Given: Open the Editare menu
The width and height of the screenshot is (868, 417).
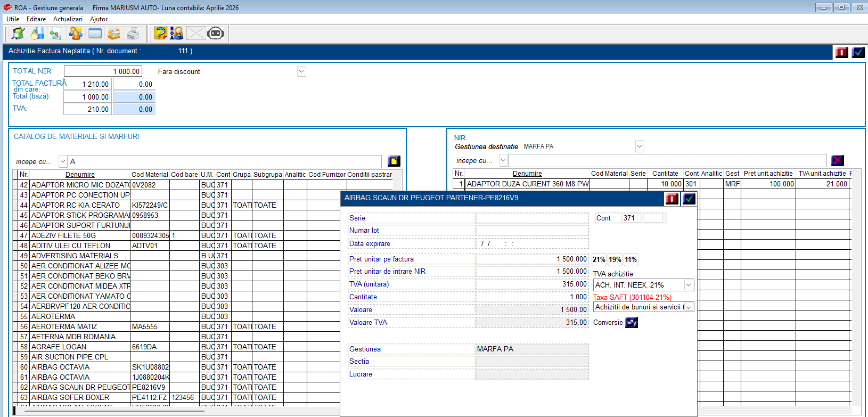Looking at the screenshot, I should click(36, 19).
